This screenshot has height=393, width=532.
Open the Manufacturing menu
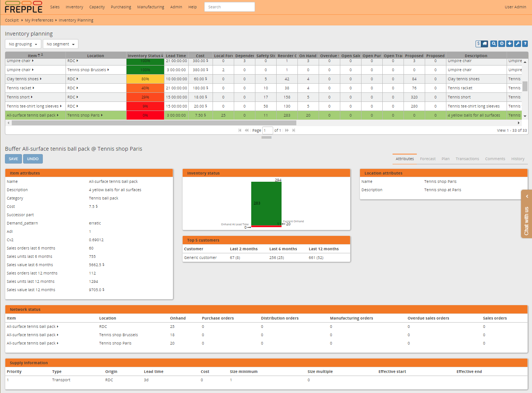[x=150, y=7]
